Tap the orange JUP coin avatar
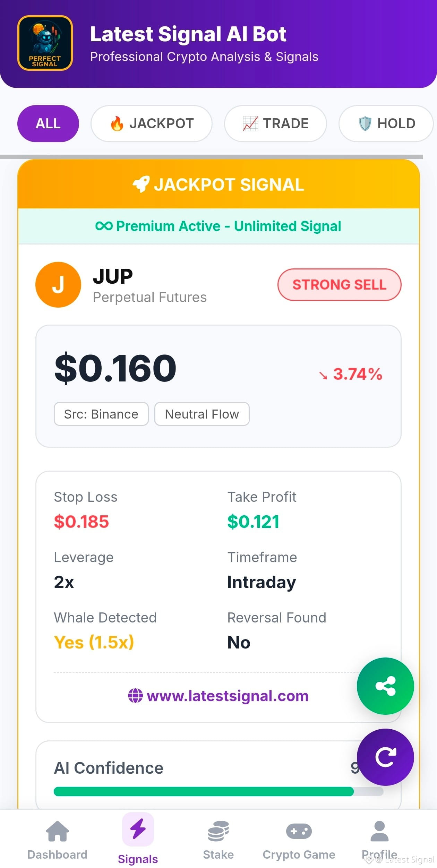The width and height of the screenshot is (437, 868). [58, 284]
